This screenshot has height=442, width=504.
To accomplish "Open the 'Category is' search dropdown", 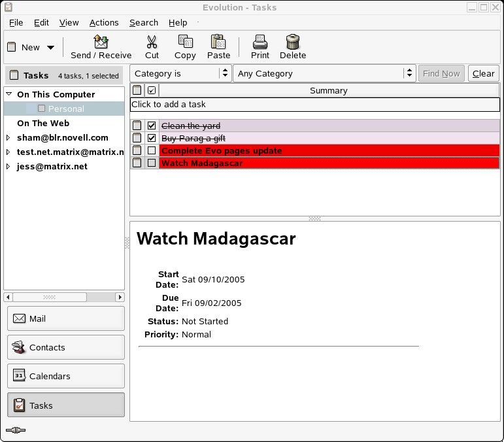I will pyautogui.click(x=178, y=74).
